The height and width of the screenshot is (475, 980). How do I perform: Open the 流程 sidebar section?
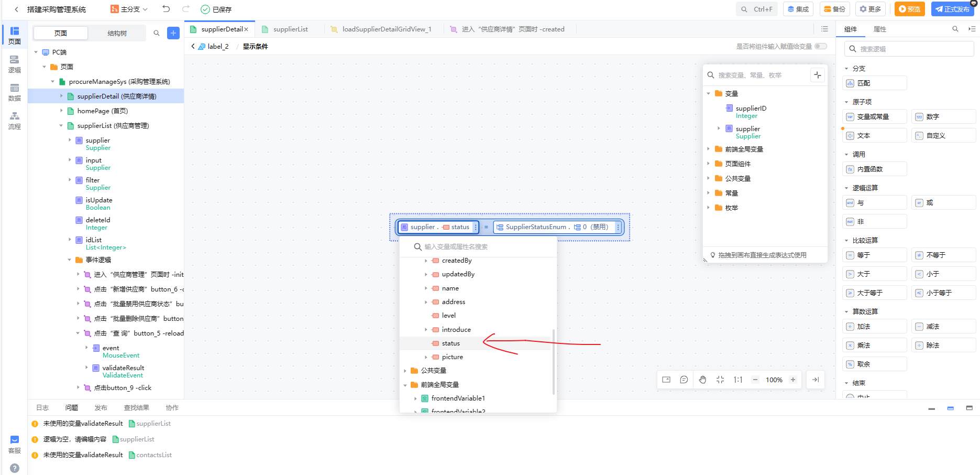pos(15,121)
